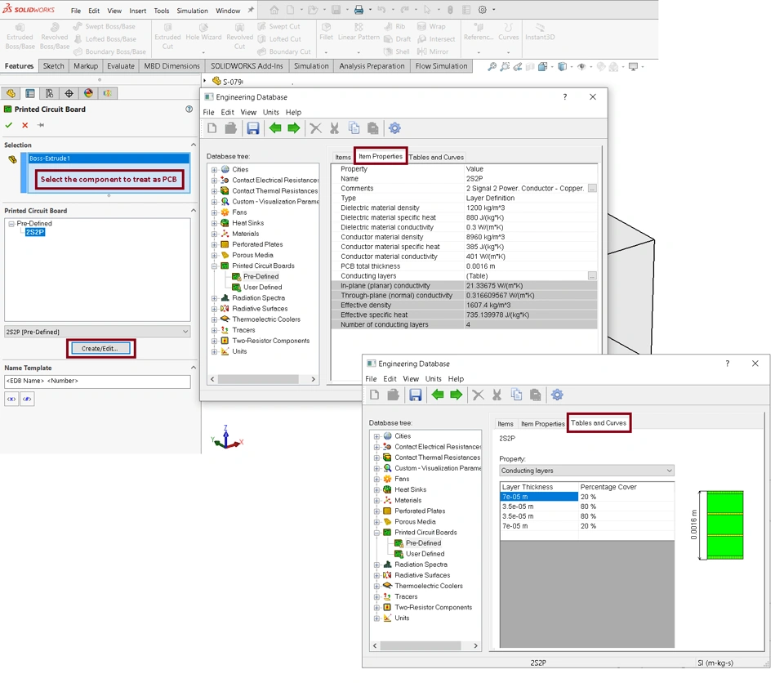Expand Cities node in upper Database tree
Image resolution: width=784 pixels, height=683 pixels.
pos(215,170)
